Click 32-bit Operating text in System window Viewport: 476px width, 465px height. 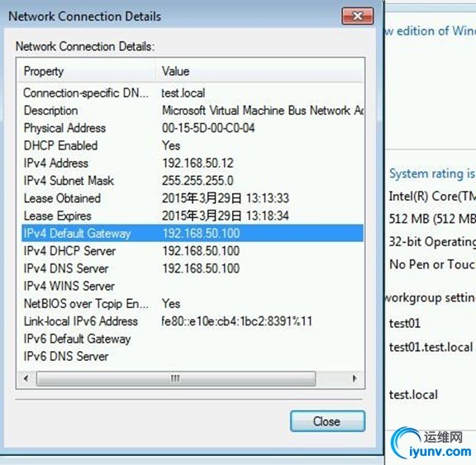click(x=432, y=242)
